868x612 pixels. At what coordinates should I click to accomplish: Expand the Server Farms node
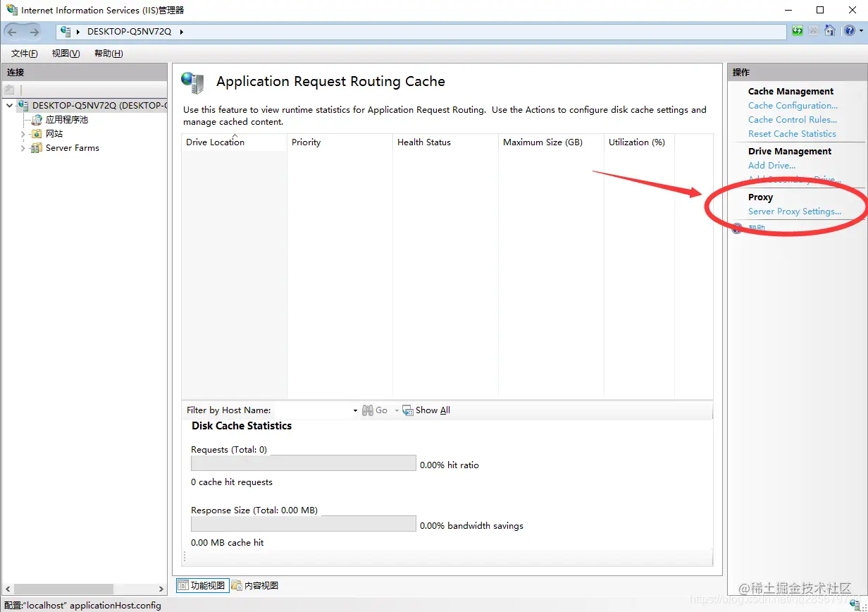[x=23, y=148]
